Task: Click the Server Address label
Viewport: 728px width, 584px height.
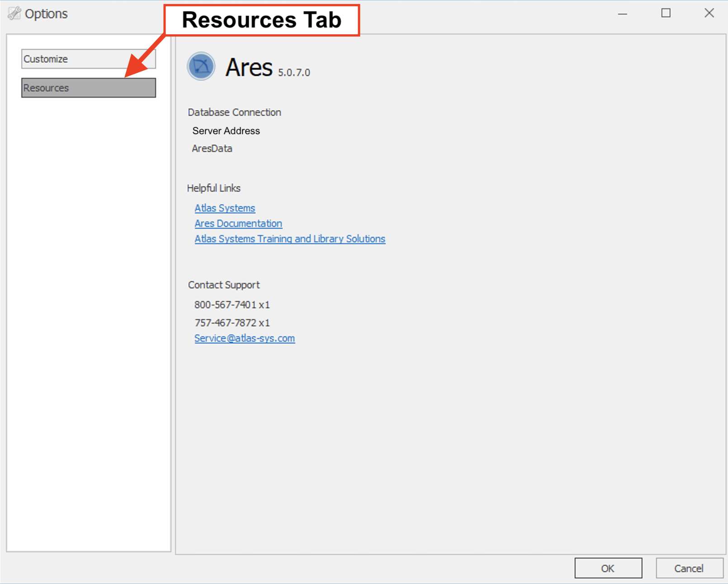Action: (226, 131)
